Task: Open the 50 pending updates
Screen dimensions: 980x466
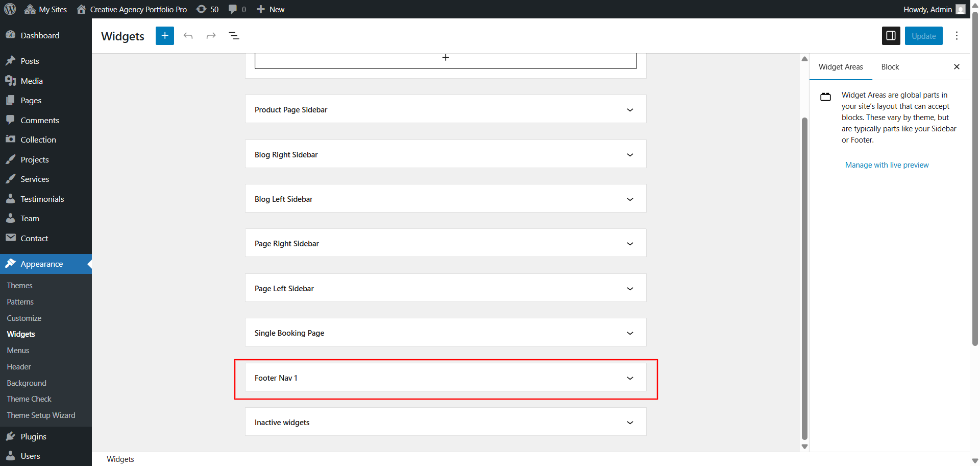Action: (208, 9)
